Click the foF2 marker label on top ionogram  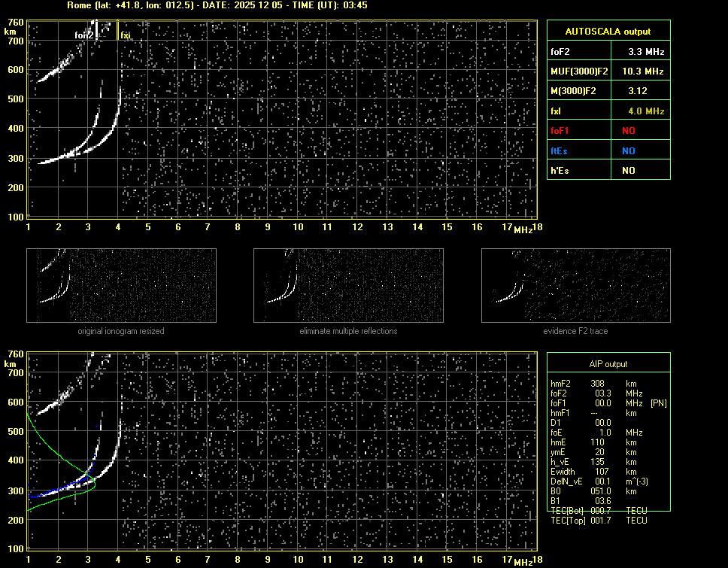84,35
